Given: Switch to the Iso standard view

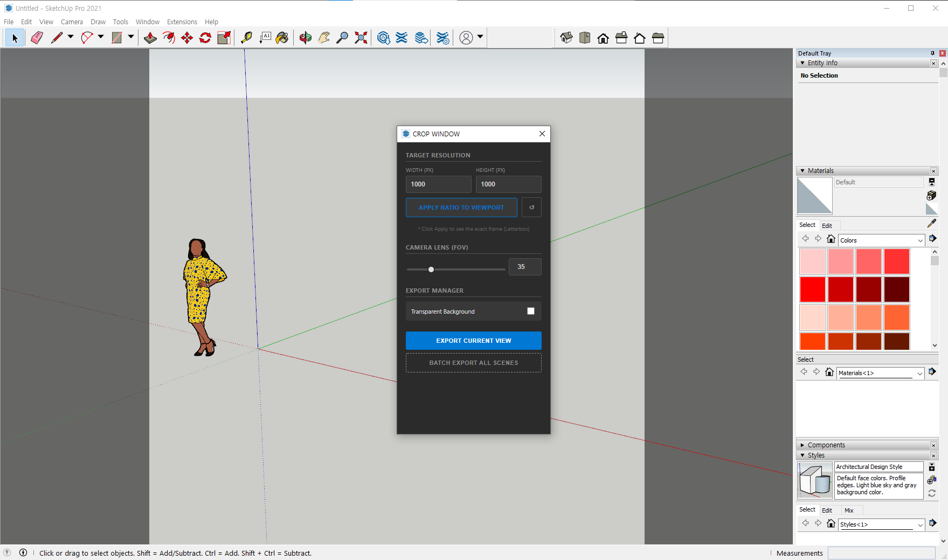Looking at the screenshot, I should click(x=566, y=38).
